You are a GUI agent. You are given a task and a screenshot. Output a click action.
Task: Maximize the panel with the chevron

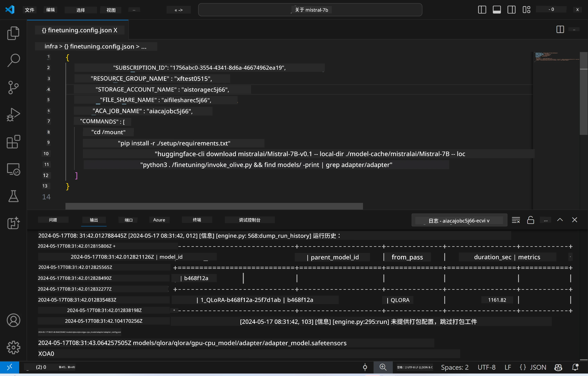560,220
